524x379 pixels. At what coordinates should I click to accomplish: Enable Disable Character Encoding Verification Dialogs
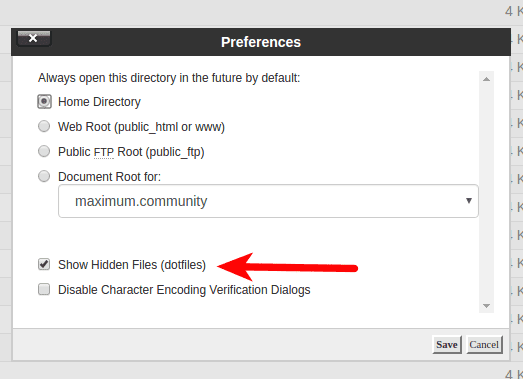pos(44,289)
